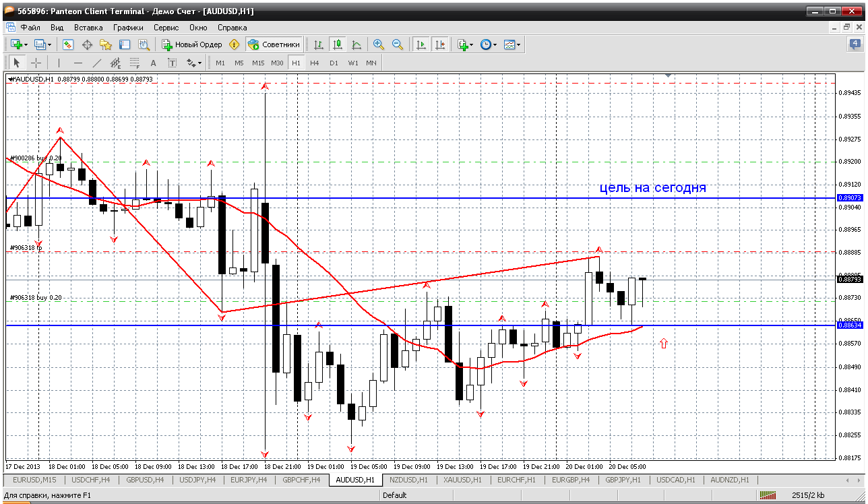Viewport: 868px width, 504px height.
Task: Select the arrow cursor tool
Action: 17,63
